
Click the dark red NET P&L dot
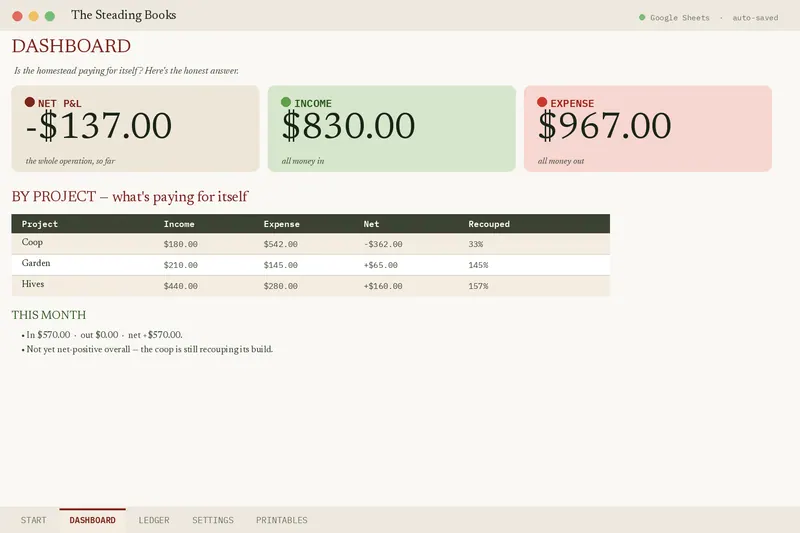pyautogui.click(x=30, y=102)
